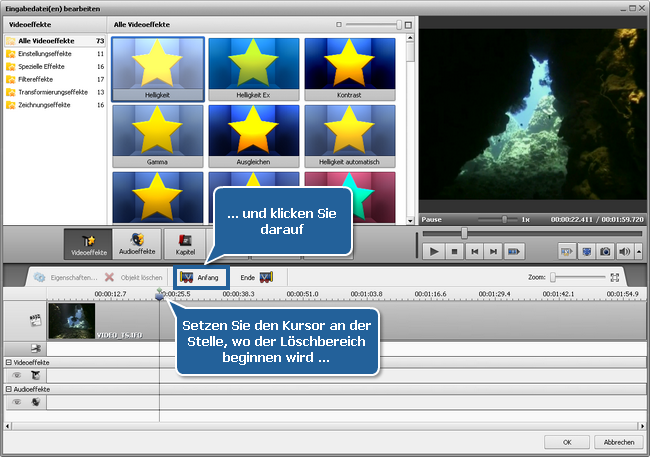Select the Filtereffekte category
Viewport: 650px width, 457px height.
37,78
